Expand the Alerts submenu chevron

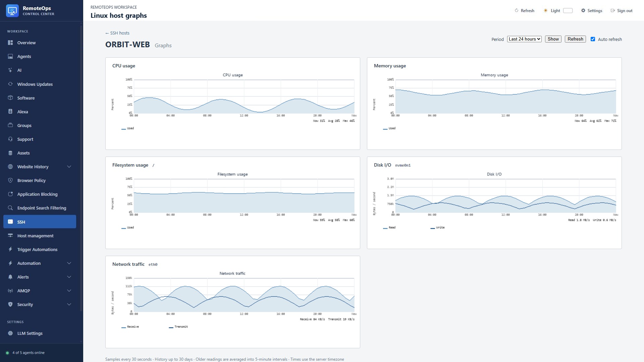click(69, 277)
